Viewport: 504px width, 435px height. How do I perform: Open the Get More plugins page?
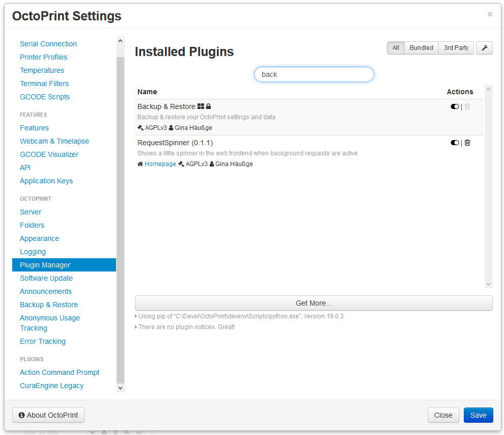314,303
